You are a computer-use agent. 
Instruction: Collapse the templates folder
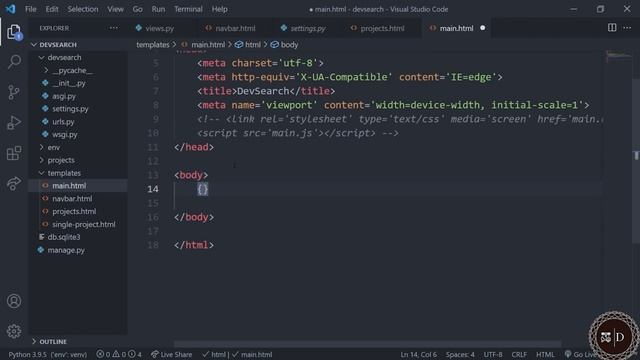coord(64,173)
